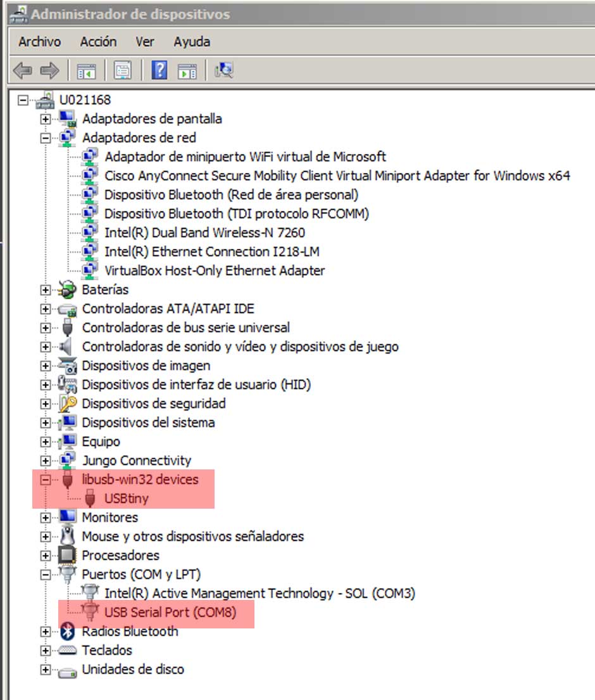Screen dimensions: 595x700
Task: Click the Show/Hide action pane icon
Action: coord(187,71)
